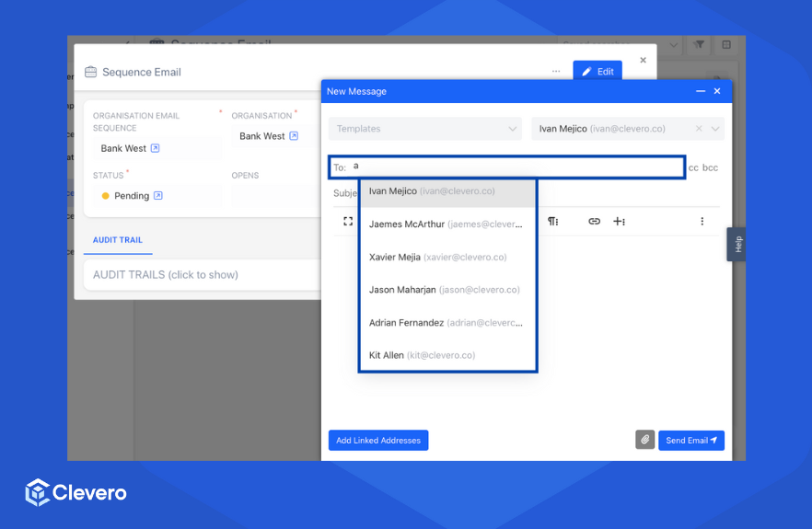Add a bcc recipient
Image resolution: width=812 pixels, height=529 pixels.
click(710, 167)
